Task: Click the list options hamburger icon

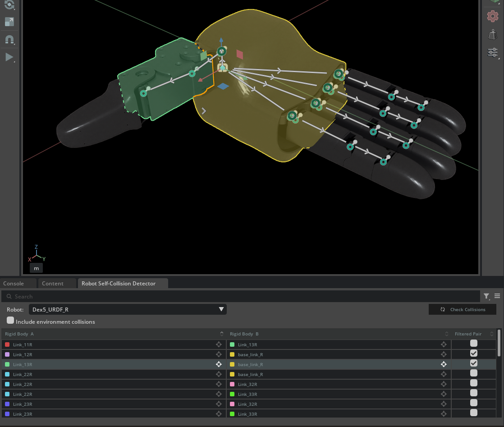Action: 497,296
